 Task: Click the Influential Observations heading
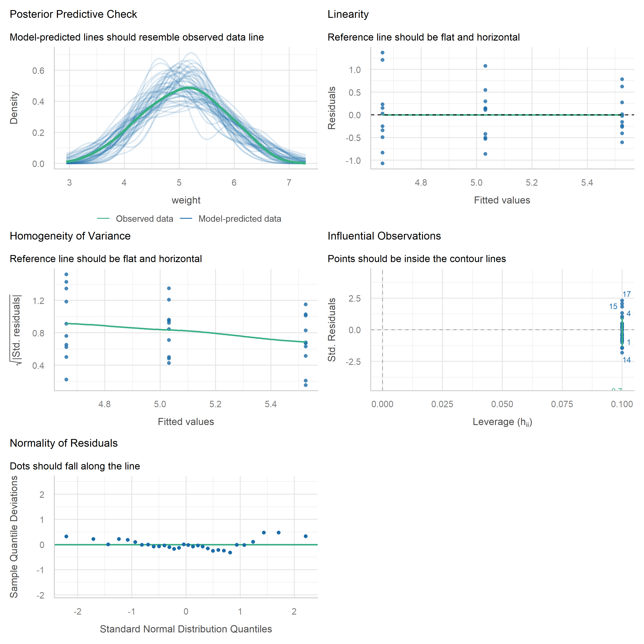point(384,236)
